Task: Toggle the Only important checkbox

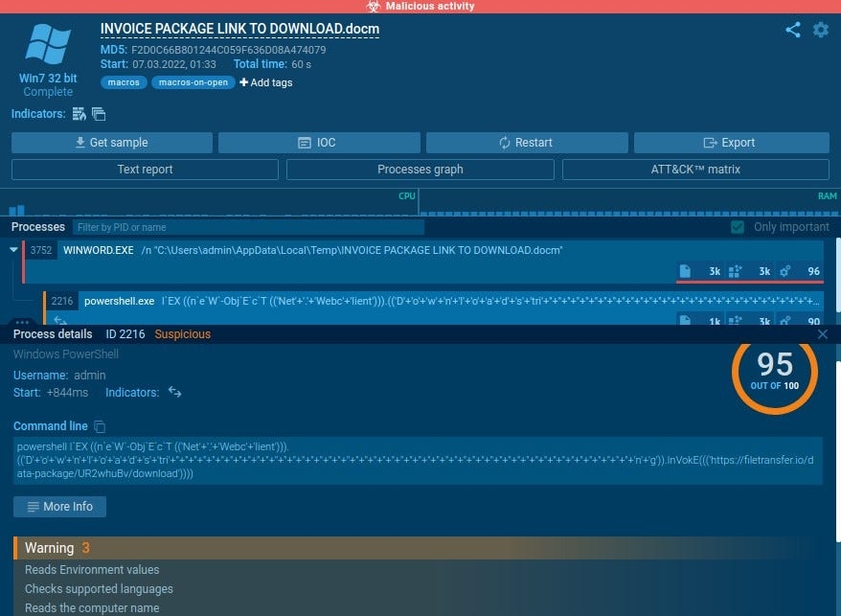Action: tap(738, 227)
